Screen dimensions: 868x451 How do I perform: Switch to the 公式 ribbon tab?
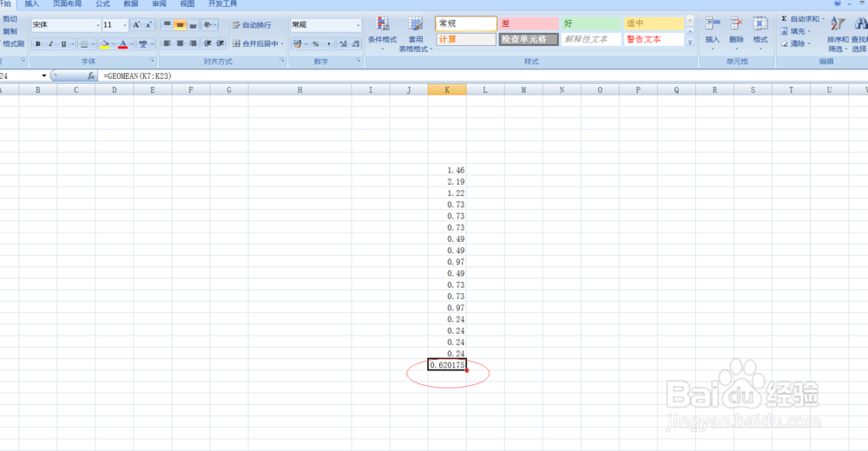[x=102, y=3]
